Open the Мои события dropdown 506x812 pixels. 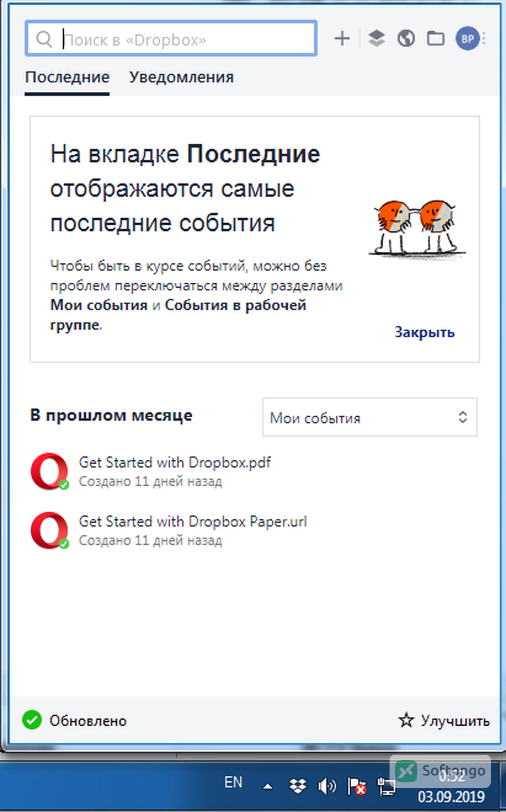click(370, 417)
